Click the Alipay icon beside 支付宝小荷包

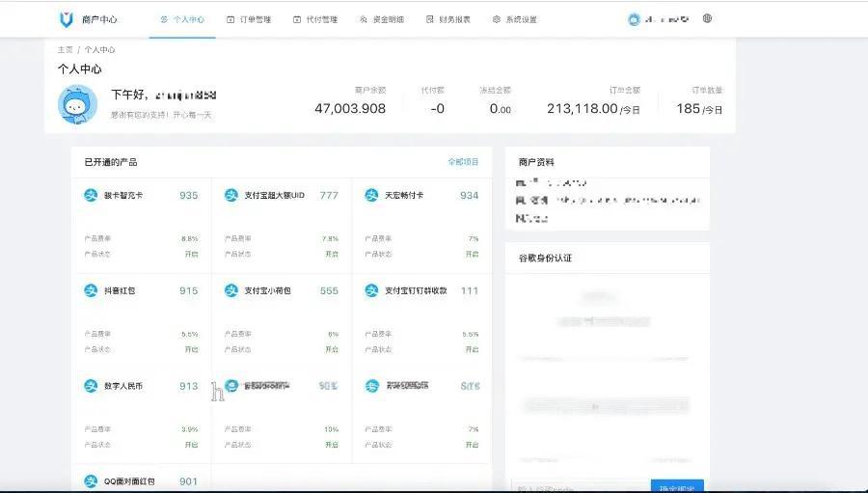pos(231,290)
